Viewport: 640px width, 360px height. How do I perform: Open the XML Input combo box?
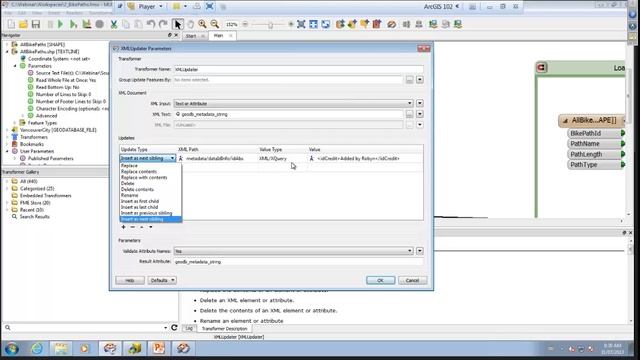pyautogui.click(x=293, y=103)
